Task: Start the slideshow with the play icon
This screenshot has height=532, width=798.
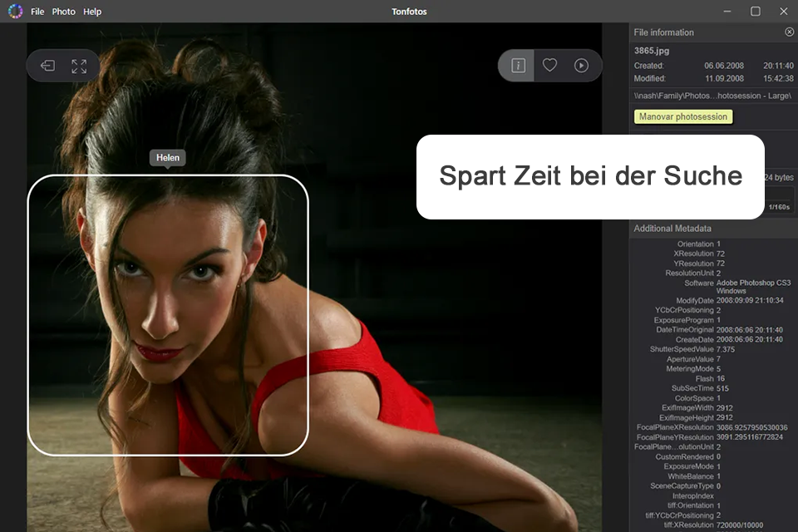Action: (x=581, y=65)
